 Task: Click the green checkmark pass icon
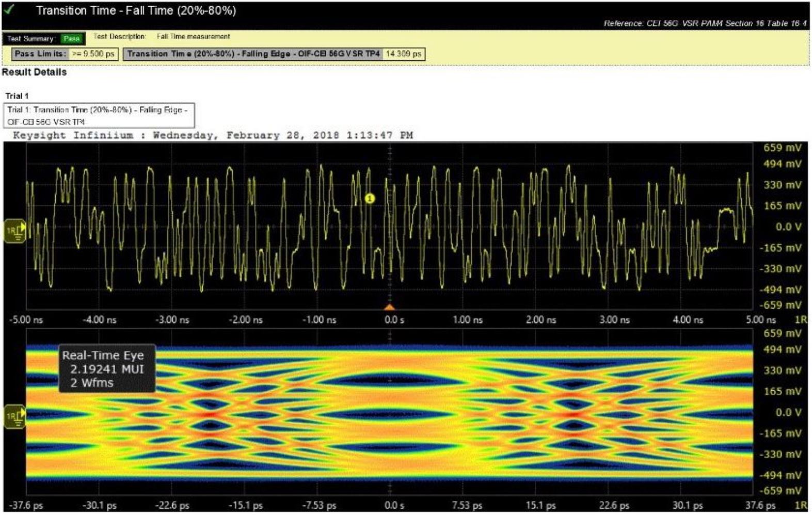[x=9, y=9]
